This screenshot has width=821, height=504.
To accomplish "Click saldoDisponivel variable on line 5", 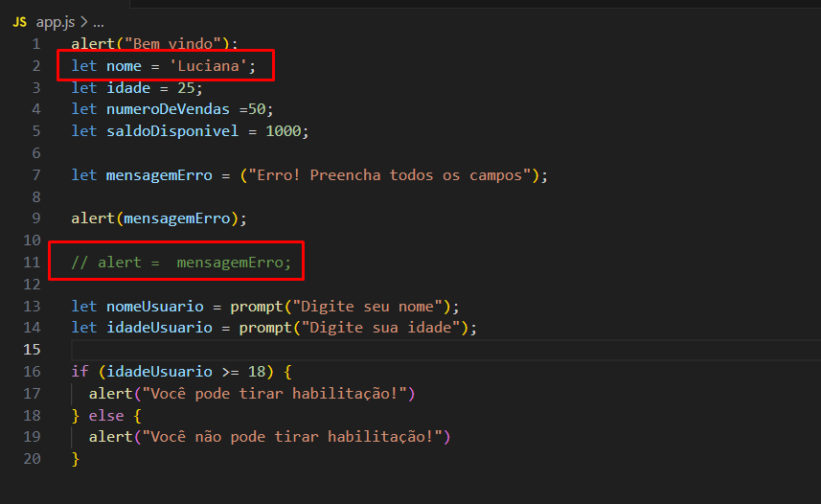I will tap(172, 131).
